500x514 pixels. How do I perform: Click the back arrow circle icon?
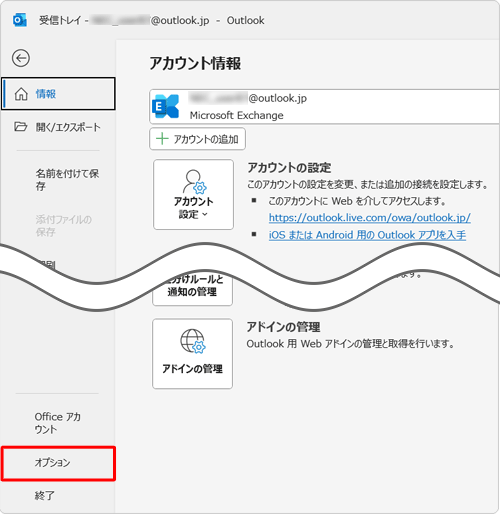point(21,58)
